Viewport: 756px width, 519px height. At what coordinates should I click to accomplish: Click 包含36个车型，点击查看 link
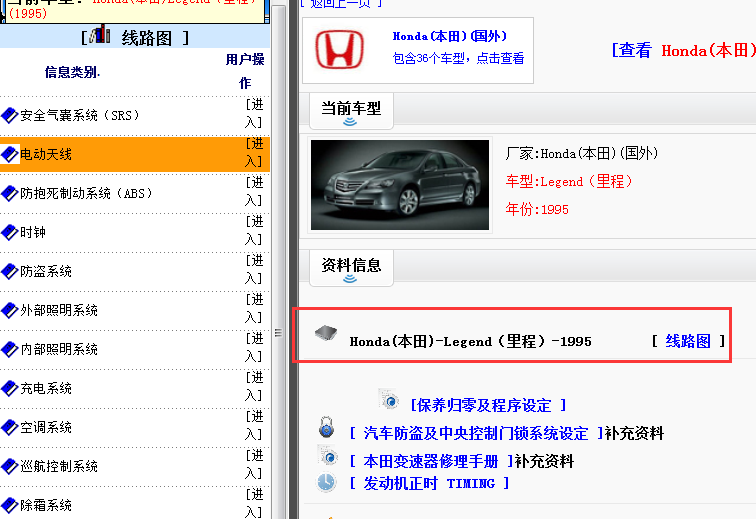[x=458, y=58]
